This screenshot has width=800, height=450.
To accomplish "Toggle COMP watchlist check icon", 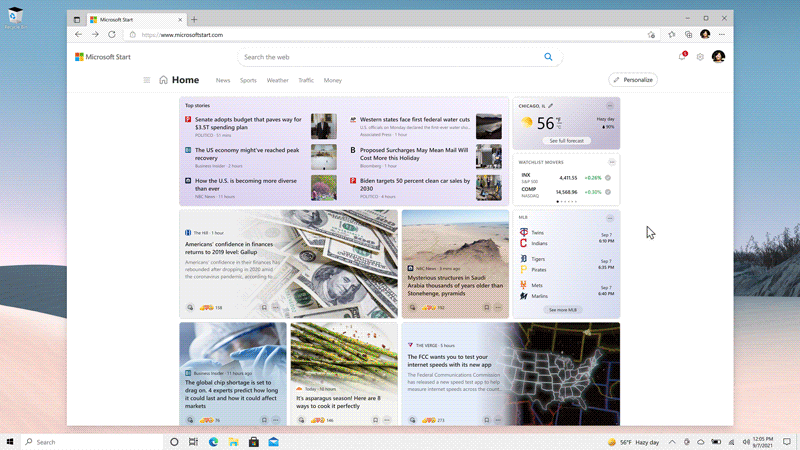I will [608, 192].
